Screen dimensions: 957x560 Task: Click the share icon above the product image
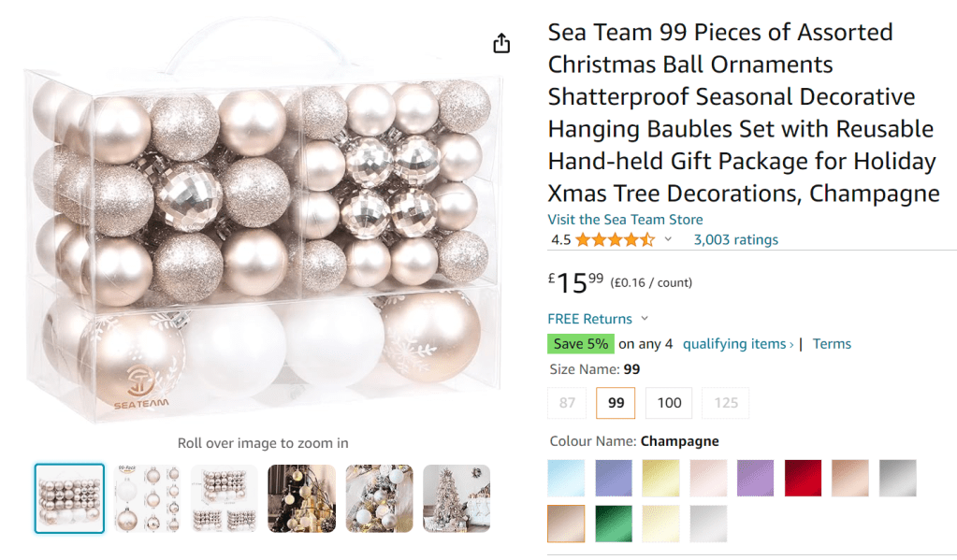(501, 44)
